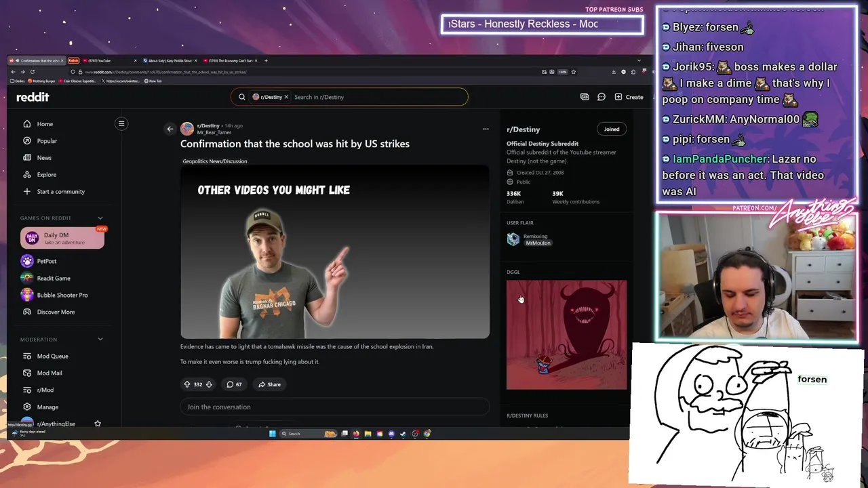This screenshot has height=488, width=868.
Task: Click Create post button
Action: pos(629,97)
